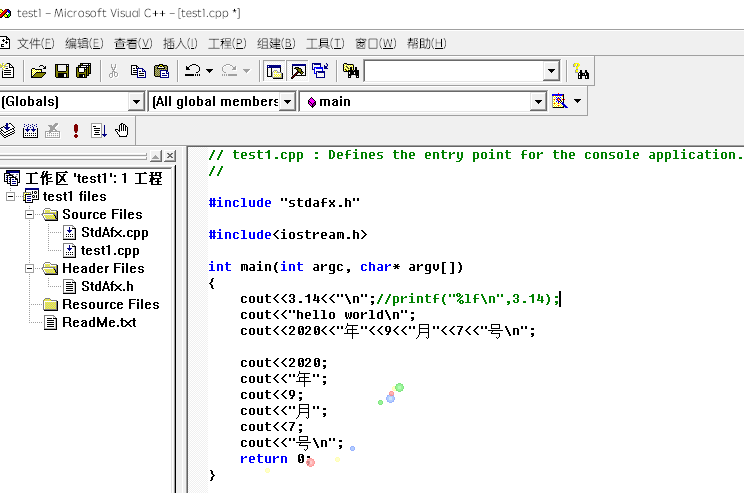Select test1.cpp in the tree

tap(110, 250)
